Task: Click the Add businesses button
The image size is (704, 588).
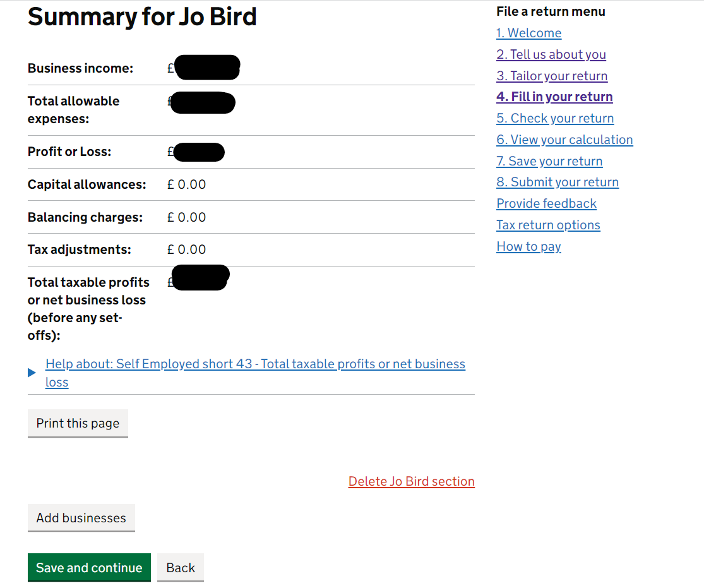Action: point(81,518)
